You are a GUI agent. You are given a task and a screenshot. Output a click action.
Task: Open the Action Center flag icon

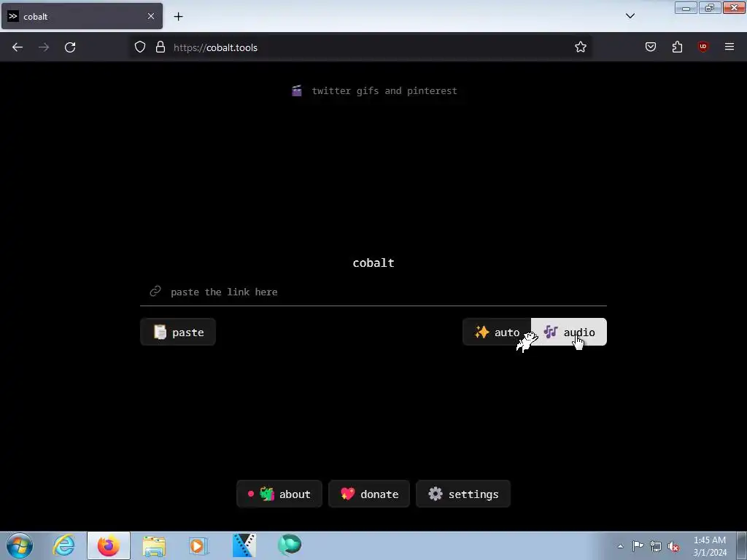[638, 546]
